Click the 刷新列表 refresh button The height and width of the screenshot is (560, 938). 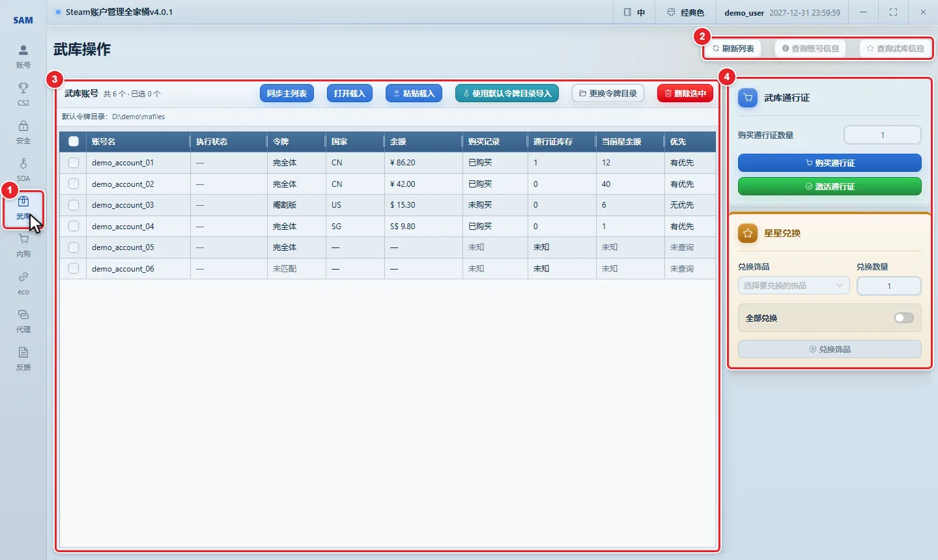(x=733, y=48)
